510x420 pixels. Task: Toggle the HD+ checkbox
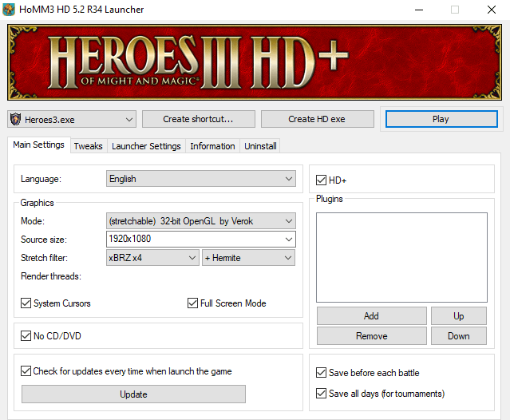coord(321,180)
